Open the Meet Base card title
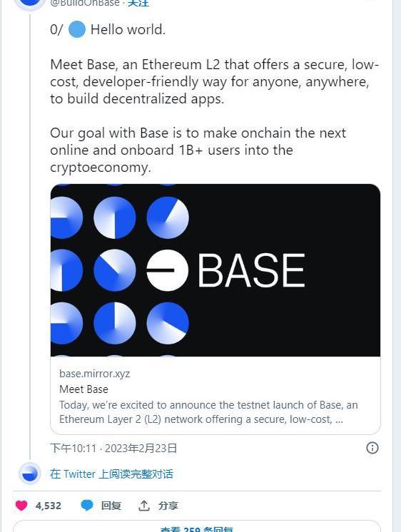Viewport: 401px width, 532px height. point(83,389)
